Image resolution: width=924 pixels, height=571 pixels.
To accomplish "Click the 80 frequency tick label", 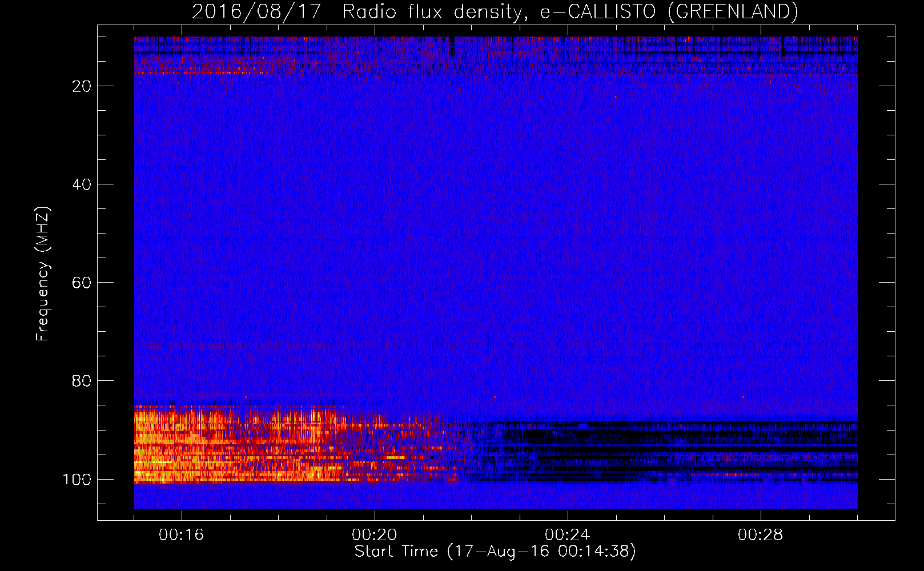I will pyautogui.click(x=82, y=381).
